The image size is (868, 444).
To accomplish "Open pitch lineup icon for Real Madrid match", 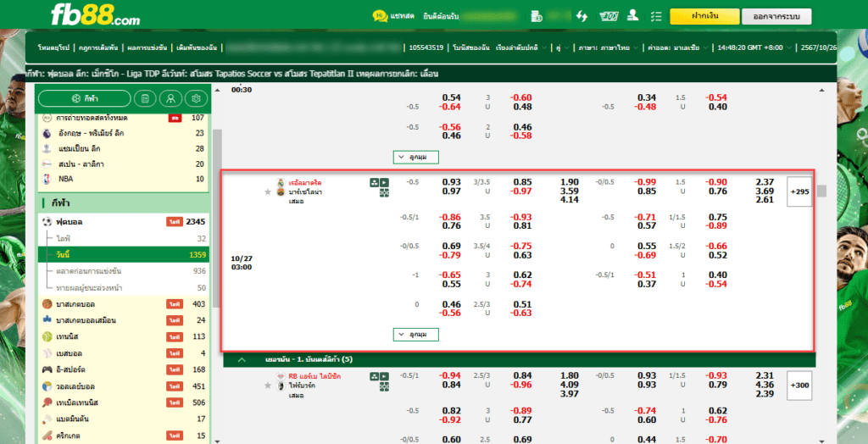I will [385, 192].
